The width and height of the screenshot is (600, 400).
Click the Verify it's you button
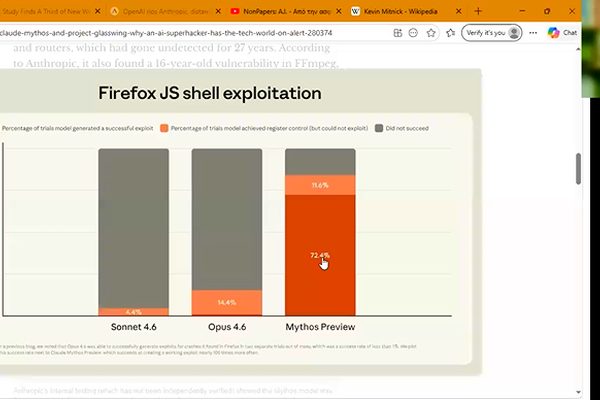click(x=491, y=33)
